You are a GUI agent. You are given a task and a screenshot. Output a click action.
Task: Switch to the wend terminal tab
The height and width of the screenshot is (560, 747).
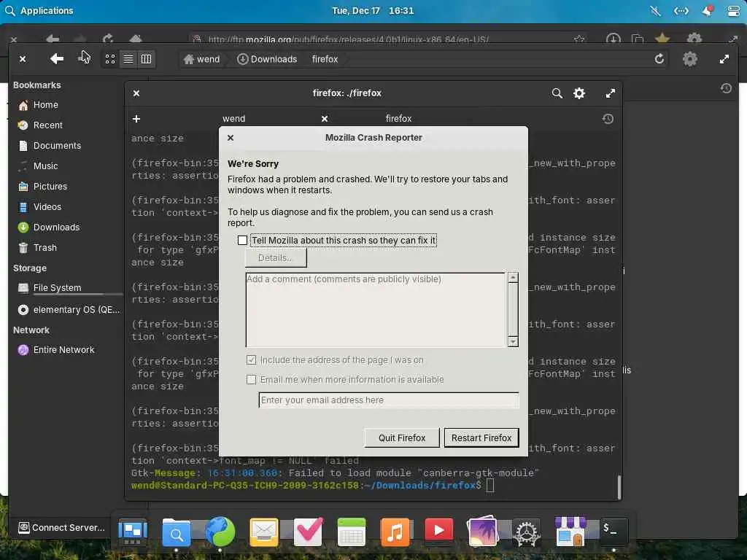click(x=233, y=119)
